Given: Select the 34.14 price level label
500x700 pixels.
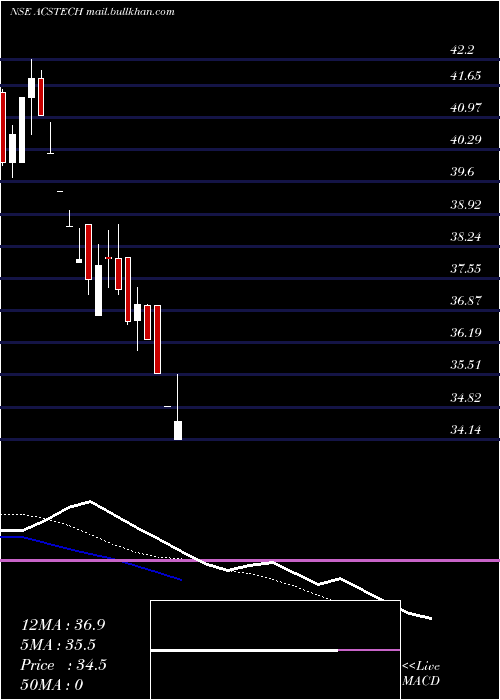Looking at the screenshot, I should (x=466, y=430).
